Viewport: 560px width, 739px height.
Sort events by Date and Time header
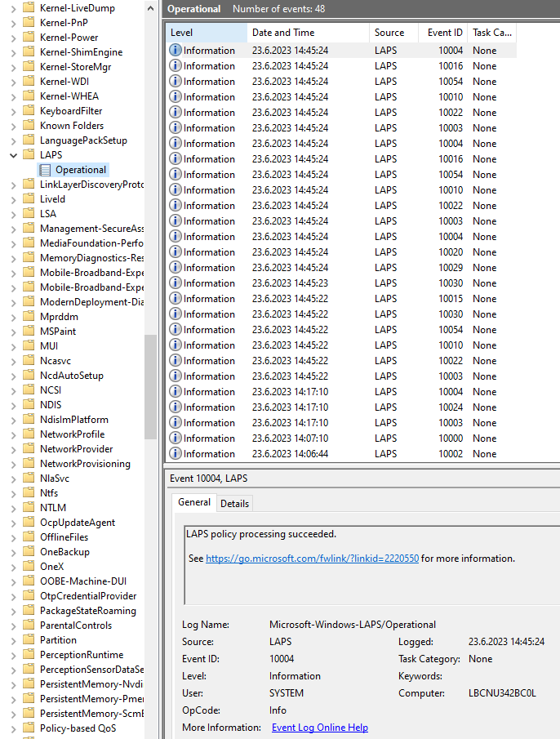pos(308,33)
